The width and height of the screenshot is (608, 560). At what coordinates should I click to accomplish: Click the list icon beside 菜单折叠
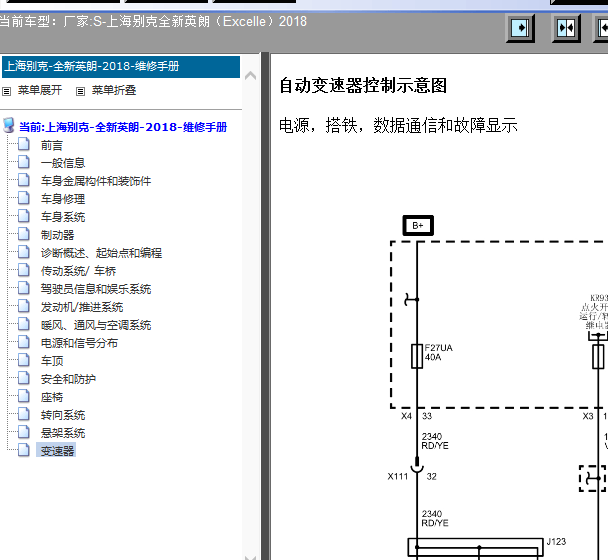80,92
